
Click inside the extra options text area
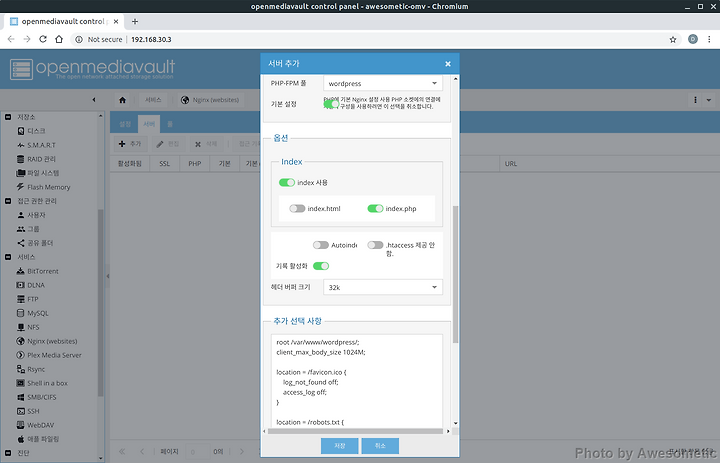357,381
